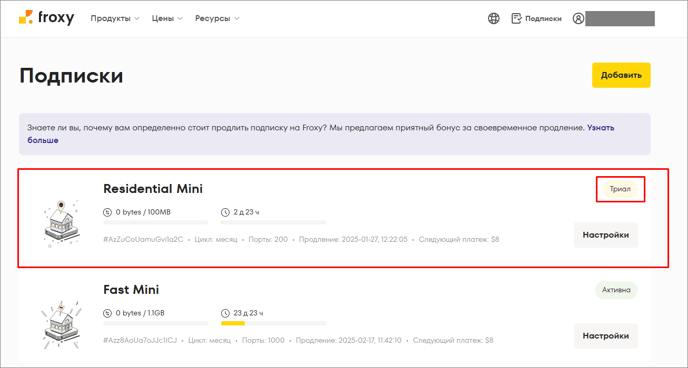
Task: Click the Residential Mini title
Action: (x=153, y=189)
